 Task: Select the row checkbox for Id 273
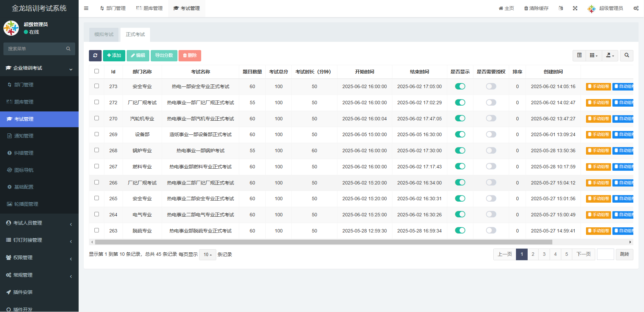pos(96,86)
